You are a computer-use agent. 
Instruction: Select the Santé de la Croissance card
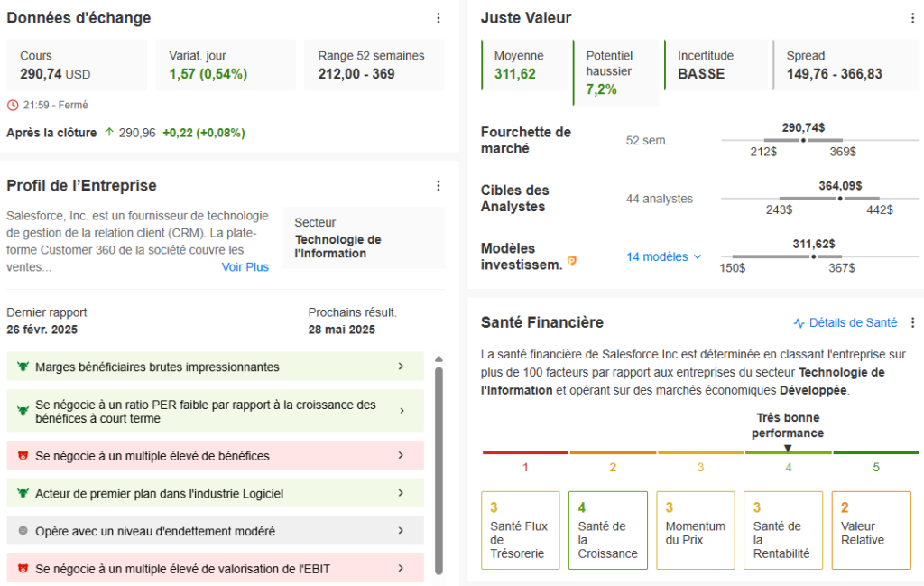point(607,530)
